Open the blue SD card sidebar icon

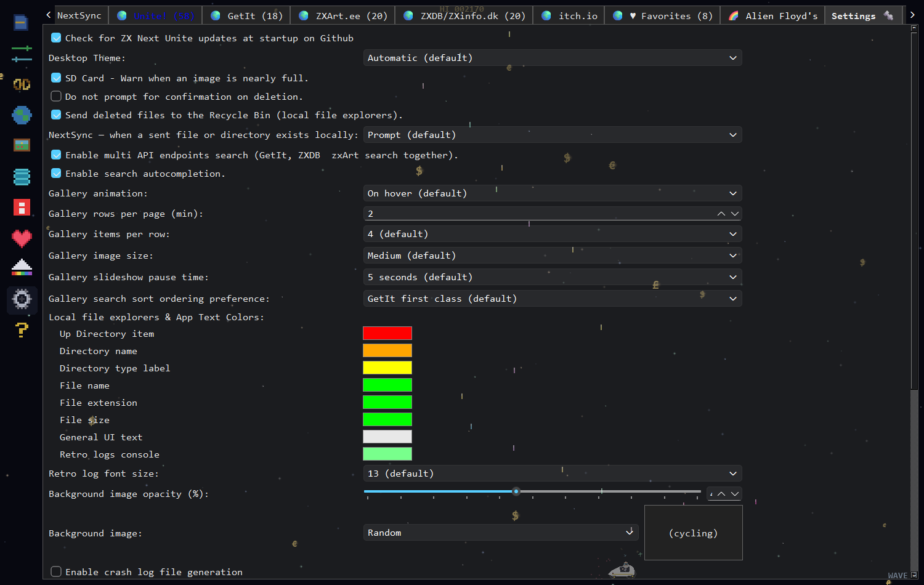click(x=20, y=23)
